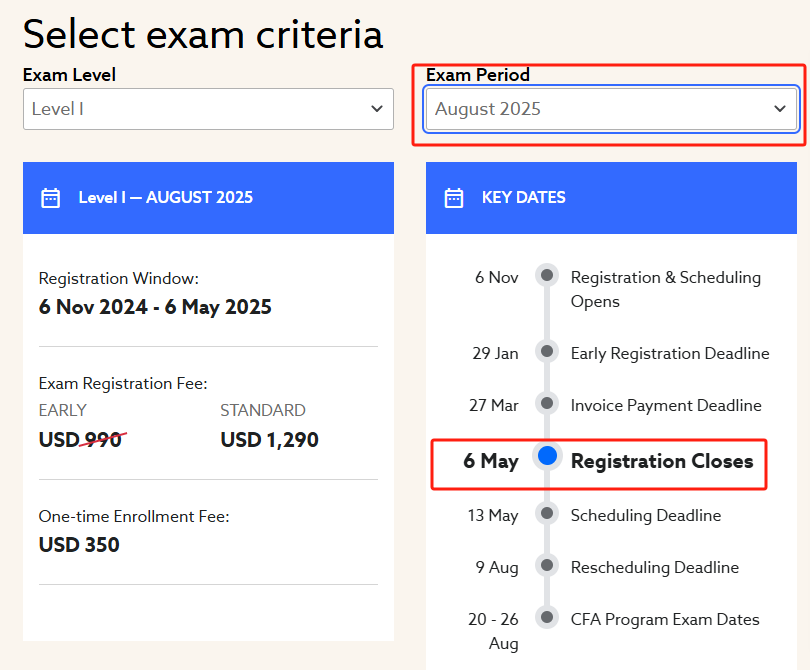Open the Exam Level dropdown
Screen dimensions: 810x670
pos(208,109)
